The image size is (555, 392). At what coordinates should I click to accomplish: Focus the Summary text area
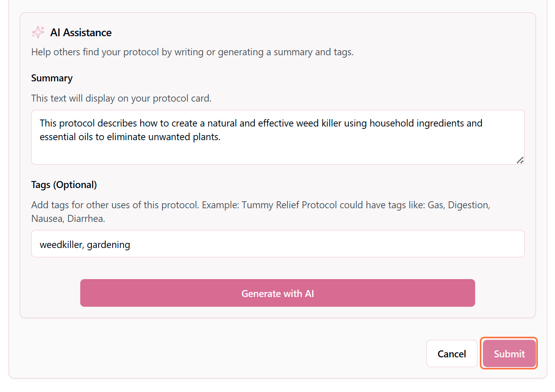[277, 150]
